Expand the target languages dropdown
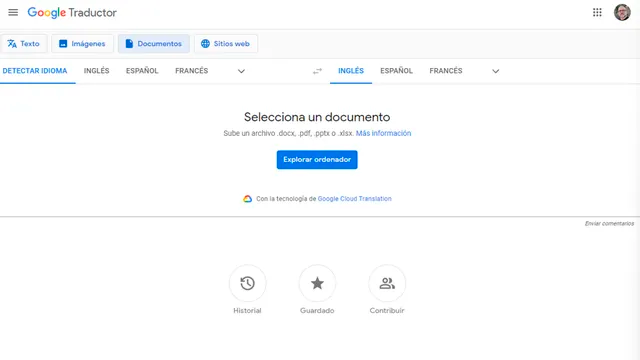This screenshot has height=360, width=640. click(496, 71)
